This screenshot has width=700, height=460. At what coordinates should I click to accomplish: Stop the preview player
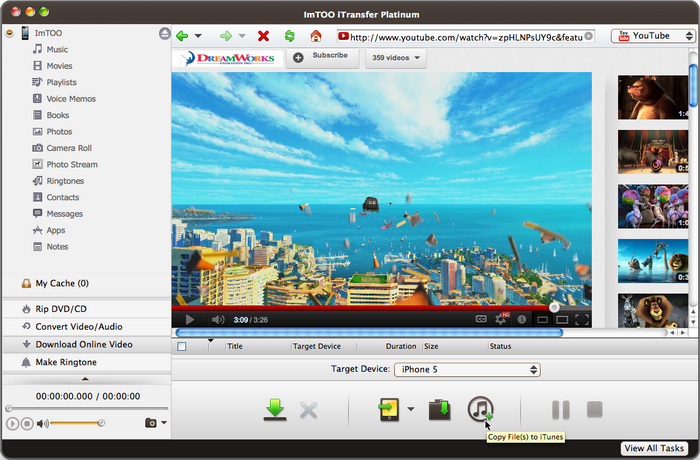click(x=27, y=423)
